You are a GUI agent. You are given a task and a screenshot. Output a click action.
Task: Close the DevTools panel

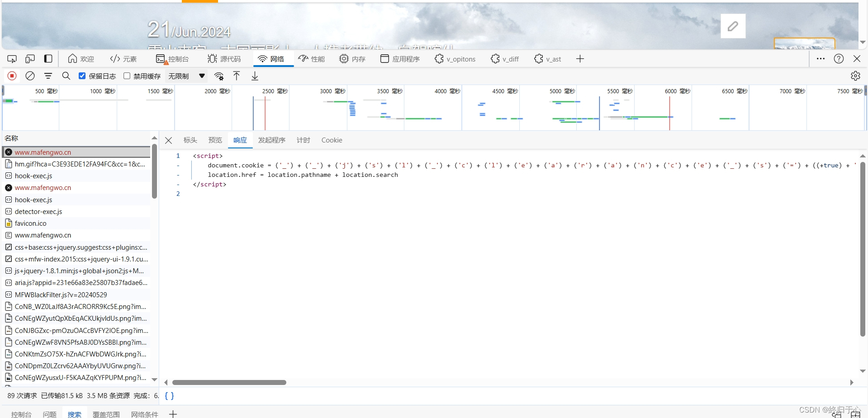click(857, 59)
